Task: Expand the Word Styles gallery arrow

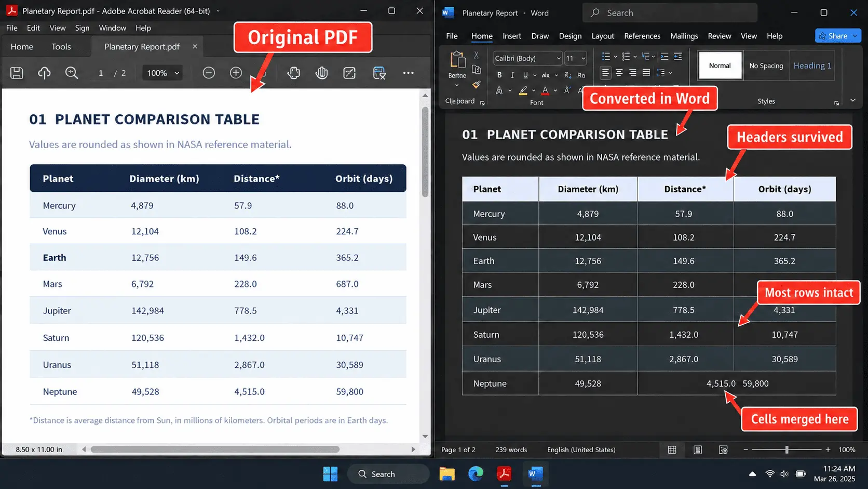Action: pyautogui.click(x=853, y=100)
